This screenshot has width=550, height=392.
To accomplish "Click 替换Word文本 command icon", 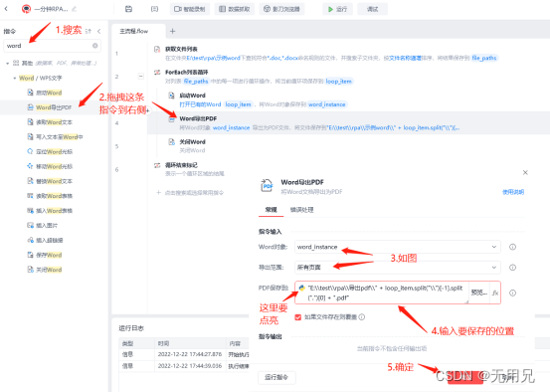I will point(30,181).
